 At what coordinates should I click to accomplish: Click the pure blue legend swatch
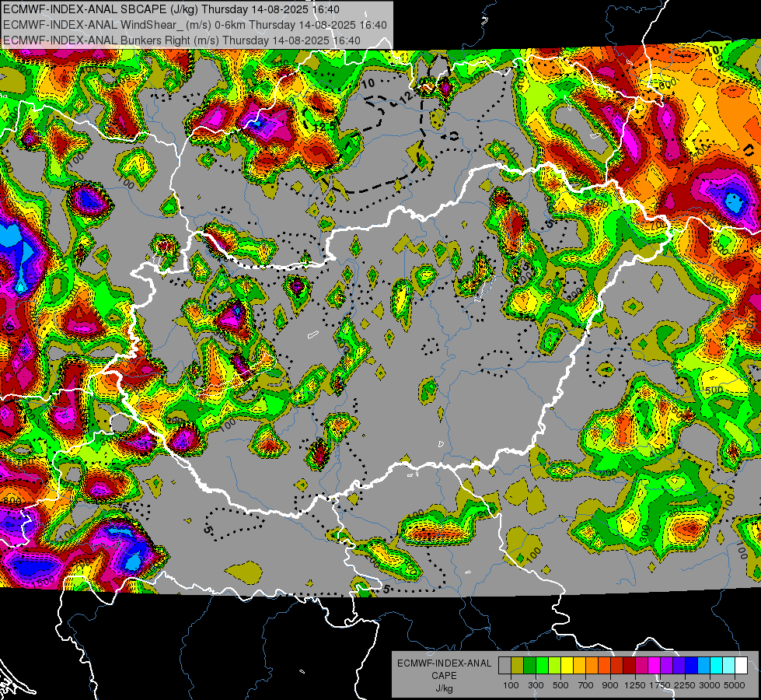click(x=692, y=666)
